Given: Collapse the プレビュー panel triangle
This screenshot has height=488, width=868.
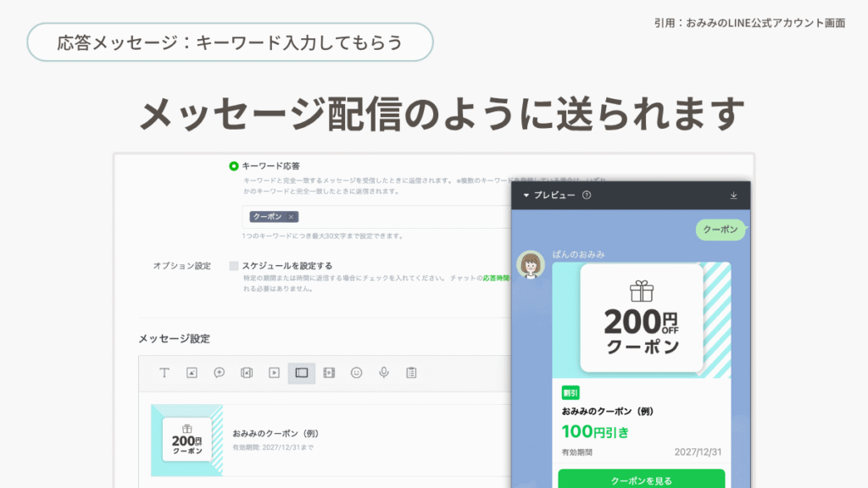Looking at the screenshot, I should pyautogui.click(x=526, y=196).
